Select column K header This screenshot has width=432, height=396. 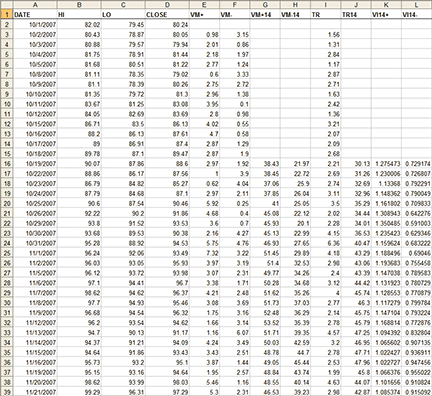click(386, 5)
